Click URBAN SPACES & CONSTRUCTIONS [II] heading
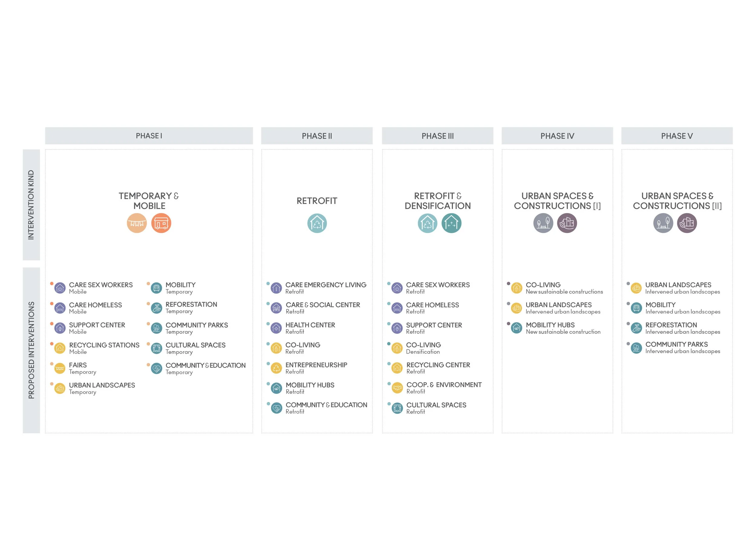Image resolution: width=756 pixels, height=535 pixels. (677, 201)
